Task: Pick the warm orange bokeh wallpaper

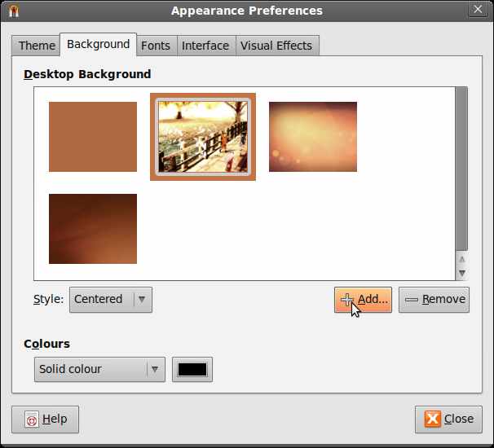Action: 313,137
